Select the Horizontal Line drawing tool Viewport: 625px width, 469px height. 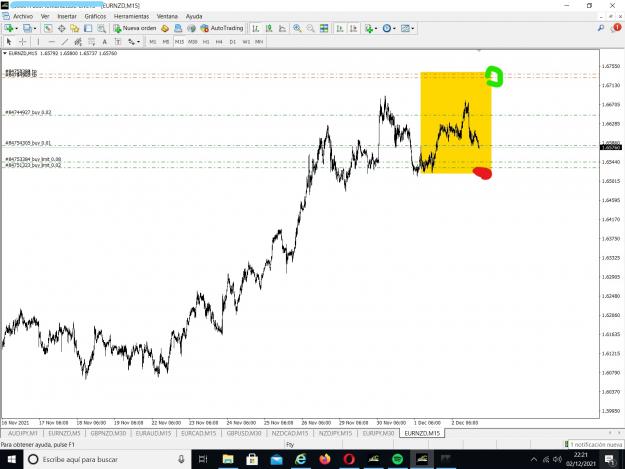pyautogui.click(x=51, y=41)
